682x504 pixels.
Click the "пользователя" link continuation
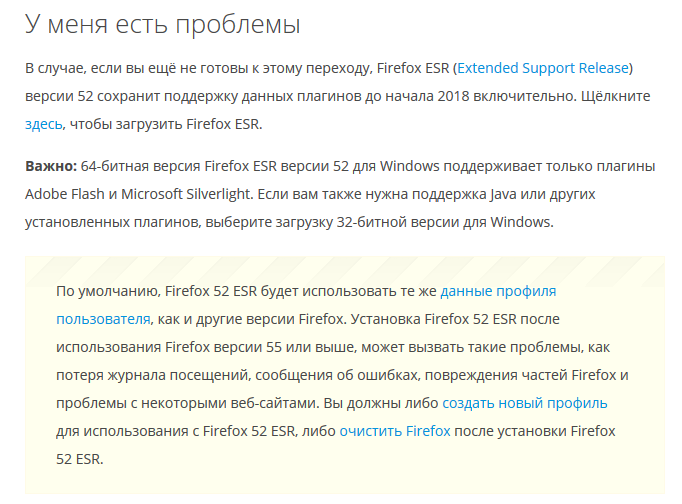pos(103,319)
